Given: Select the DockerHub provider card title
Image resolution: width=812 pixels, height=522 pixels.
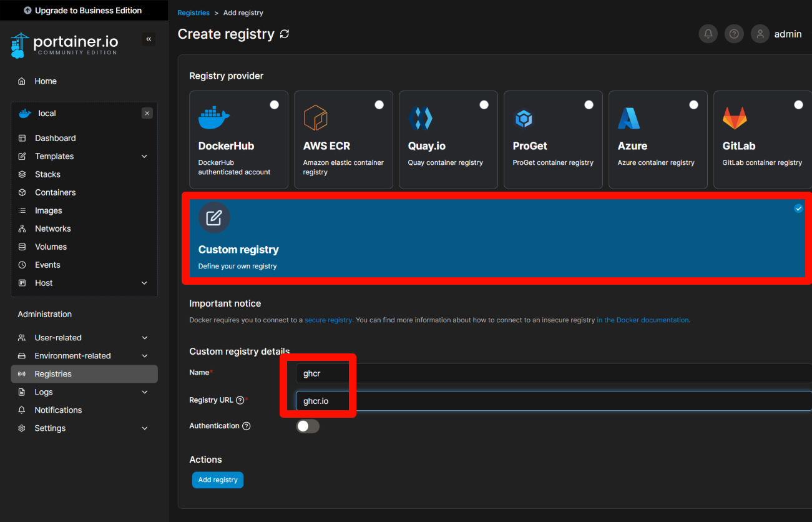Looking at the screenshot, I should coord(226,146).
